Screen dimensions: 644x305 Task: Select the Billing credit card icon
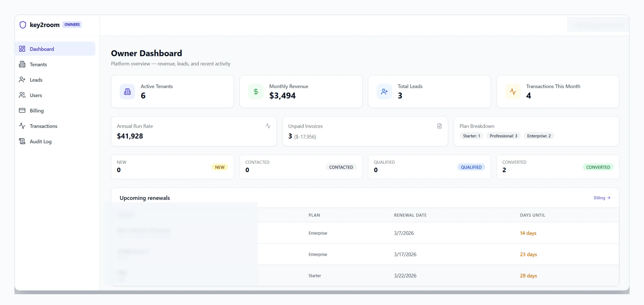pos(22,111)
